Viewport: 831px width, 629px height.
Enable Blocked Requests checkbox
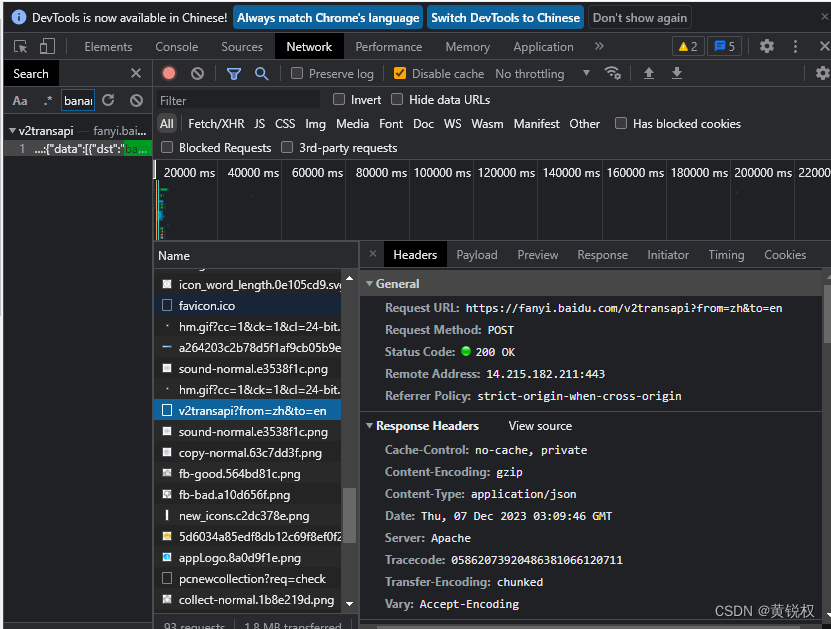point(167,147)
